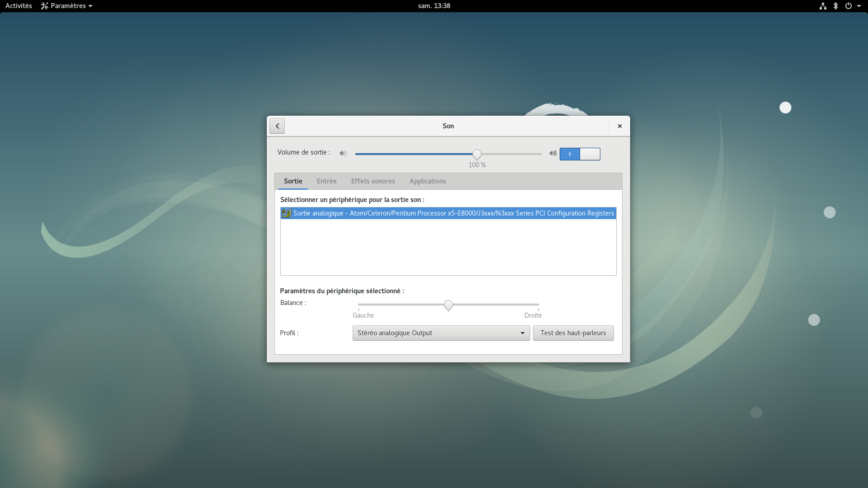Click the Balance slider handle
Image resolution: width=868 pixels, height=488 pixels.
tap(448, 305)
